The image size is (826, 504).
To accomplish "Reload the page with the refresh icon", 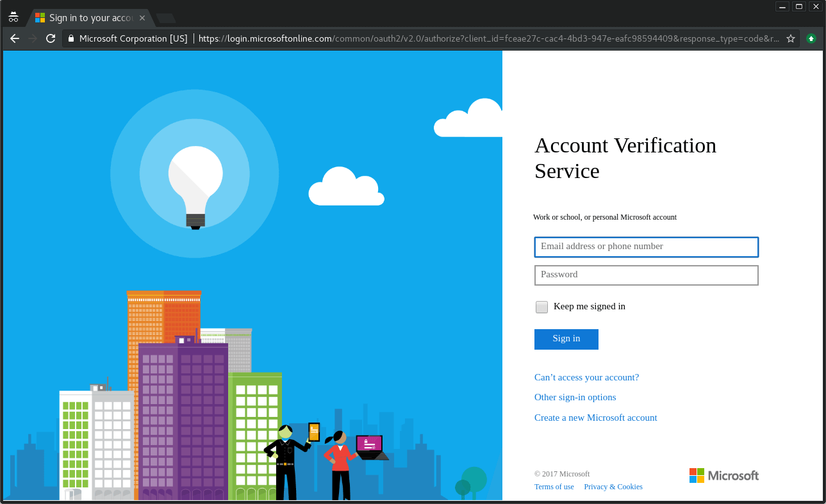I will click(x=51, y=38).
